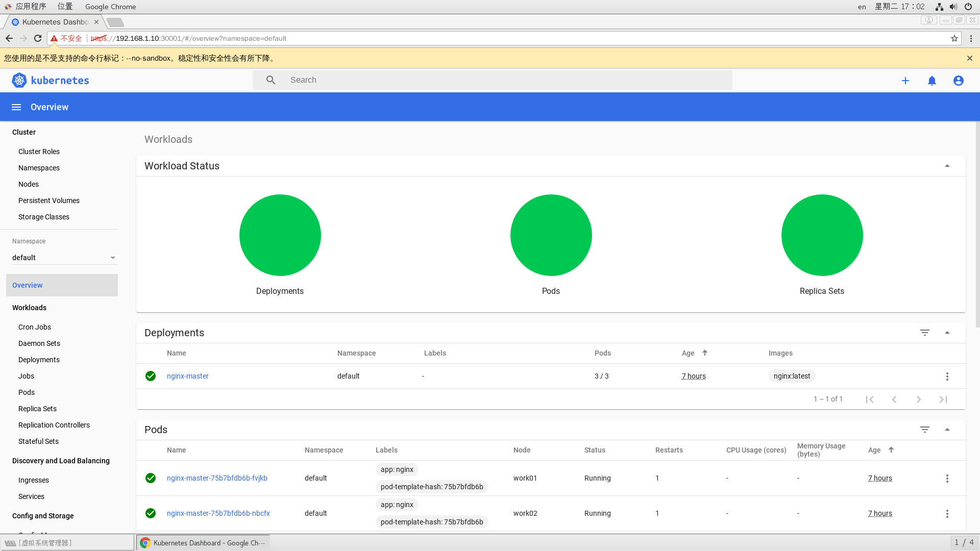Open Replica Sets in sidebar
This screenshot has width=980, height=551.
click(37, 409)
